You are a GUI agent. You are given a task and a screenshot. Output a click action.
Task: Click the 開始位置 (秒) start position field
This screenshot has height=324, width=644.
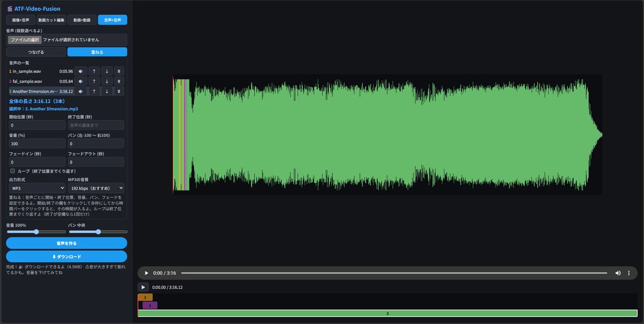[x=37, y=125]
